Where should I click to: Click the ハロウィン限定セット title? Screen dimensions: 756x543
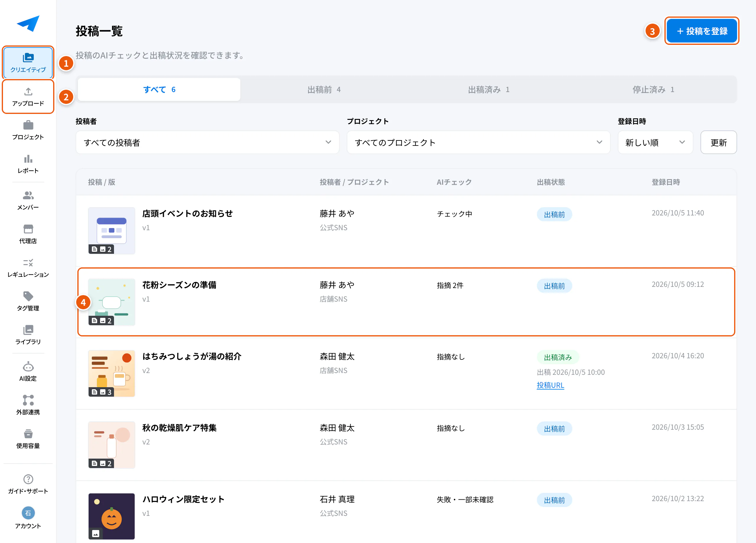(183, 499)
